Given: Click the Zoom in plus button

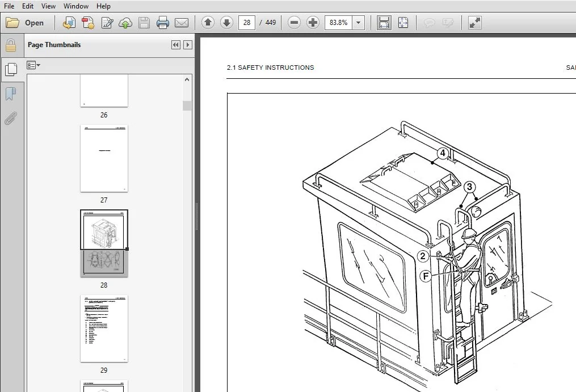Looking at the screenshot, I should click(313, 23).
